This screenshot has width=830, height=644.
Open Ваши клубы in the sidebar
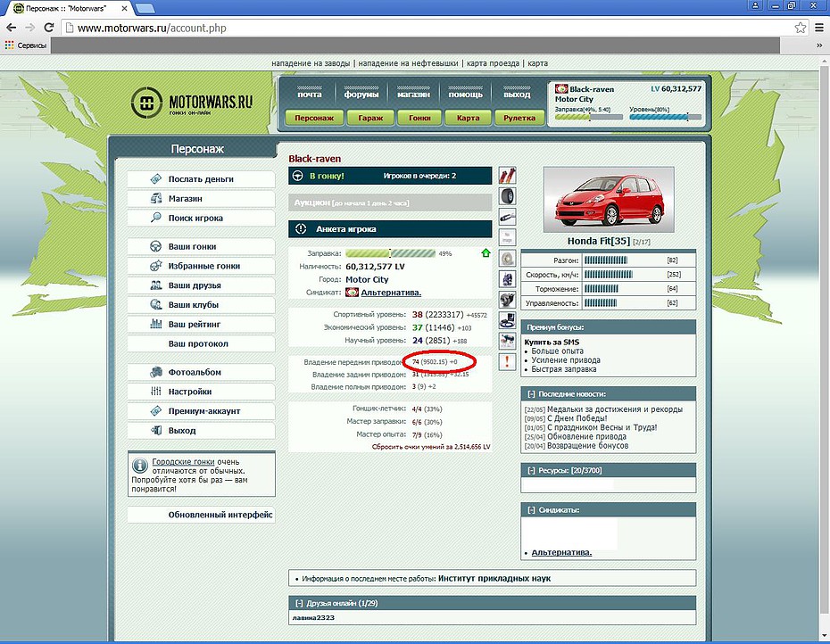pos(201,305)
